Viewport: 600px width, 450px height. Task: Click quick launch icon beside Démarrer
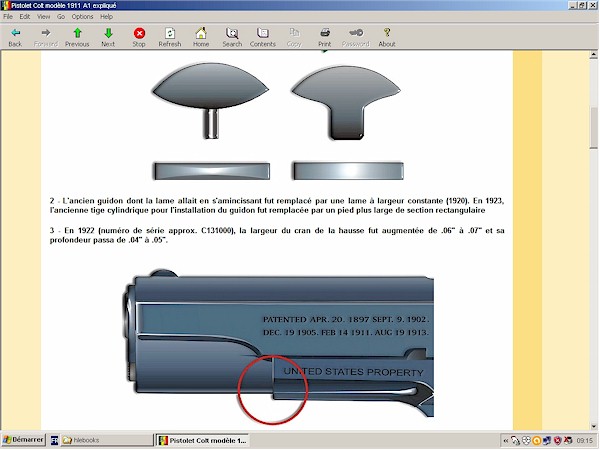pos(54,440)
